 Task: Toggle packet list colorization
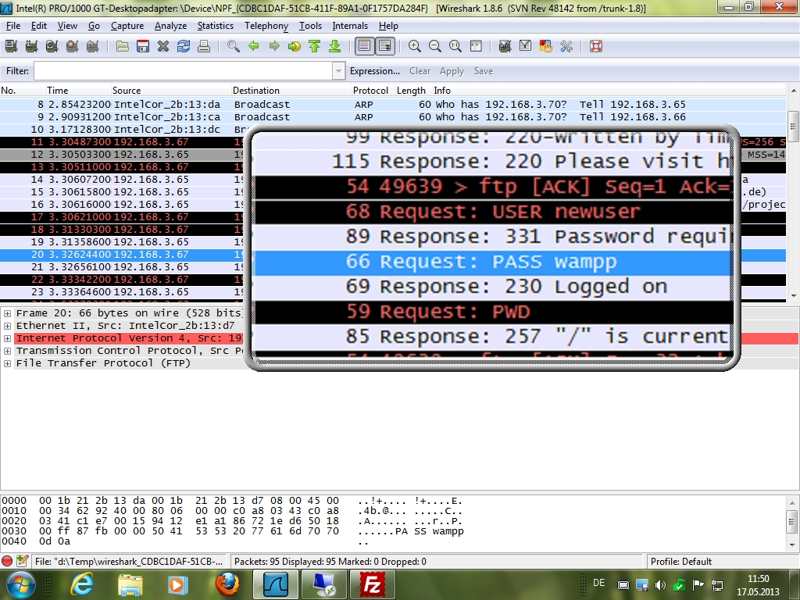(x=364, y=47)
